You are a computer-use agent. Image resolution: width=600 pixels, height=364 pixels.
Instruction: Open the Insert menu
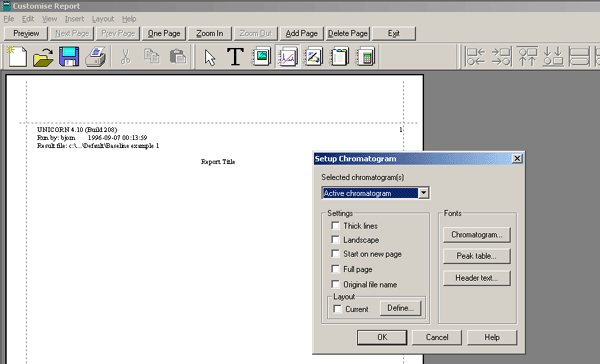(x=74, y=19)
